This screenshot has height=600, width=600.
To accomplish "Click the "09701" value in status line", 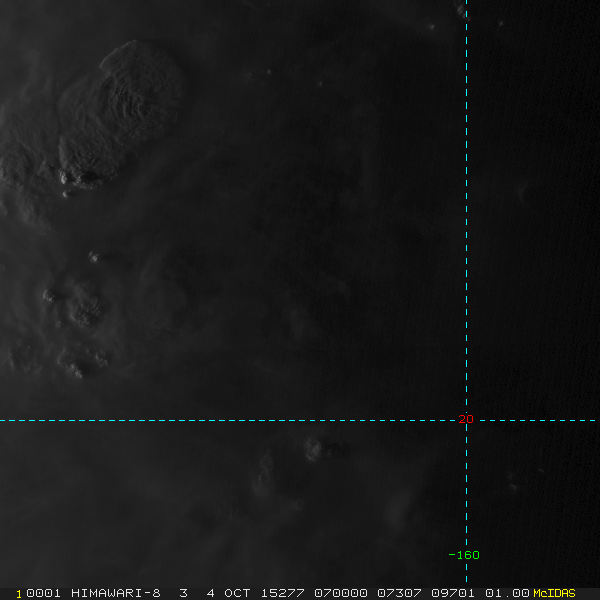I will pos(453,593).
